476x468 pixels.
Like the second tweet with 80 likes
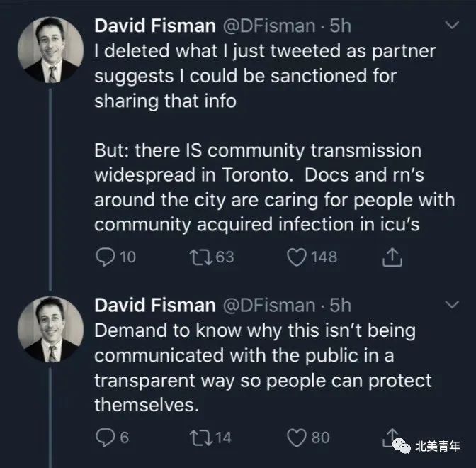tap(297, 438)
